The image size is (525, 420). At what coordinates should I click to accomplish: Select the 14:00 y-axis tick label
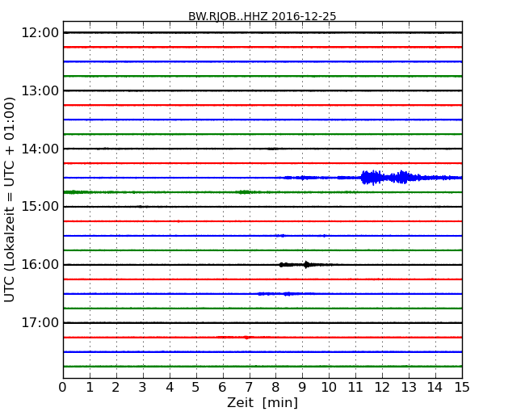[40, 149]
